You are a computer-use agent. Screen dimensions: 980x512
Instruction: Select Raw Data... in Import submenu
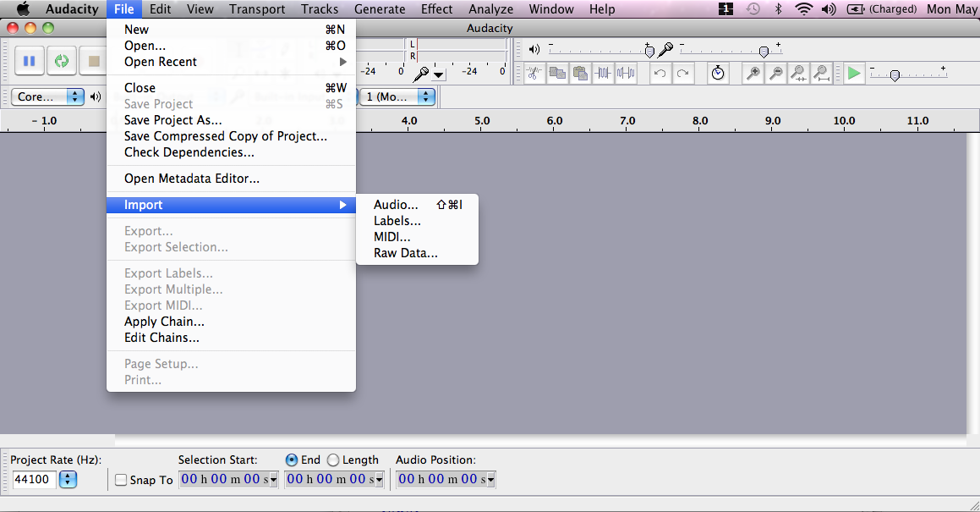[x=406, y=253]
